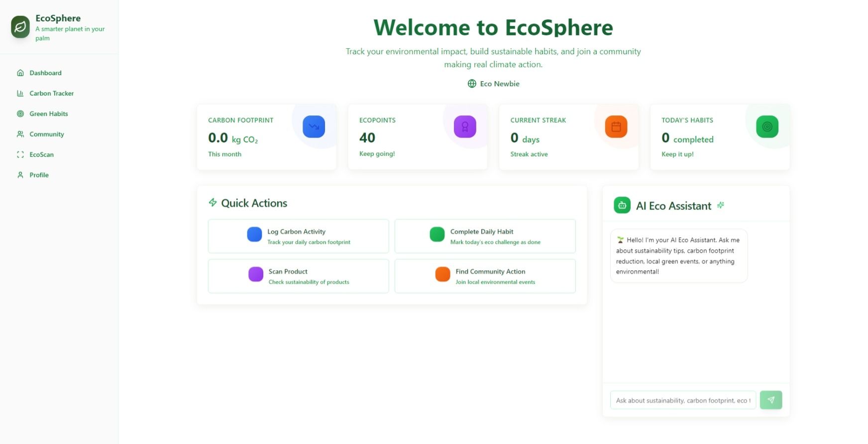Choose the Complete Daily Habit quick action

(485, 236)
